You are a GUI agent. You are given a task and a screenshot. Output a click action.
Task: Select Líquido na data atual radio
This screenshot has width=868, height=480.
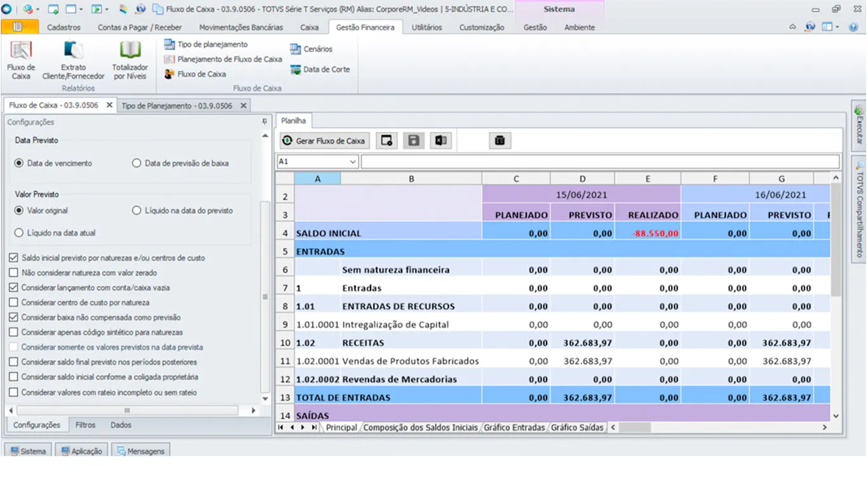pyautogui.click(x=19, y=233)
